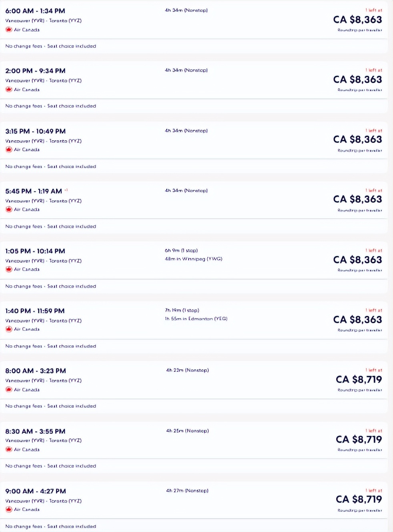The width and height of the screenshot is (393, 532).
Task: Click Air Canada logo on 8:00 AM flight
Action: click(9, 389)
